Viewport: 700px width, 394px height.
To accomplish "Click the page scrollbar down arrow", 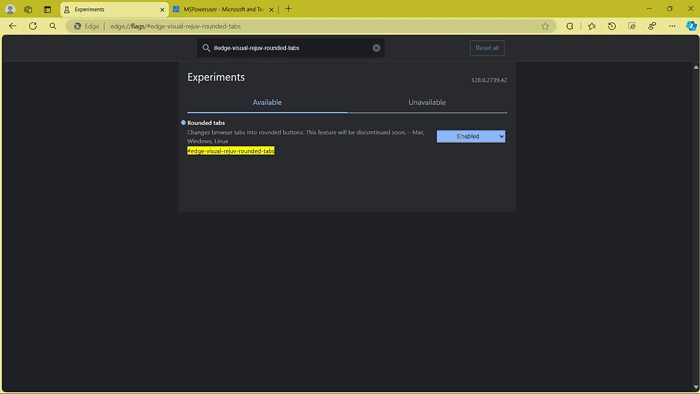I will (696, 387).
